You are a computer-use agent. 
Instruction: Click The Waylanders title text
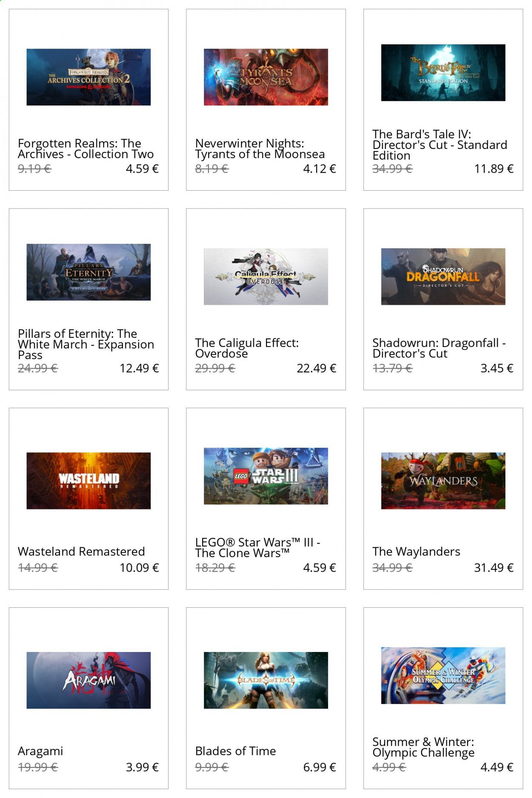416,551
